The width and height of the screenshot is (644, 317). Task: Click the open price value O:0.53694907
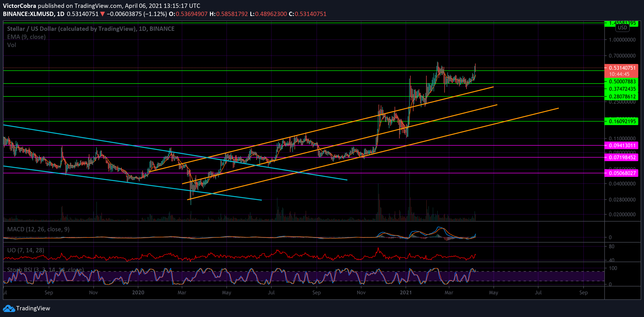click(188, 14)
